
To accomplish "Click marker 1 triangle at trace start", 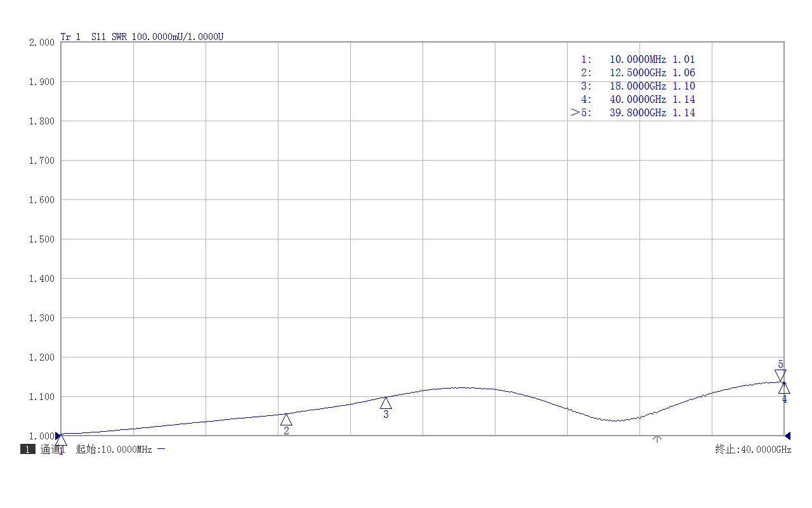I will click(61, 440).
